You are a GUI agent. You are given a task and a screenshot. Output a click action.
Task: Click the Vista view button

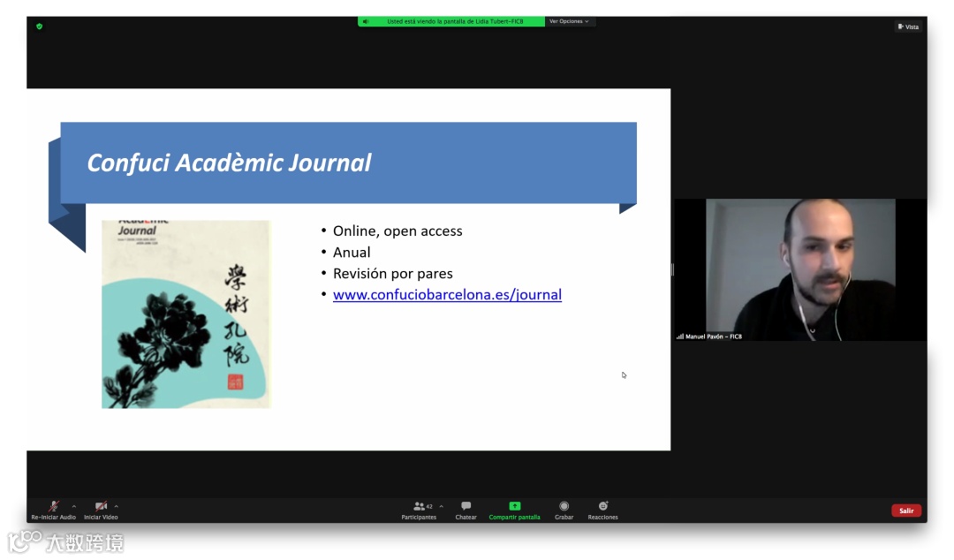908,26
